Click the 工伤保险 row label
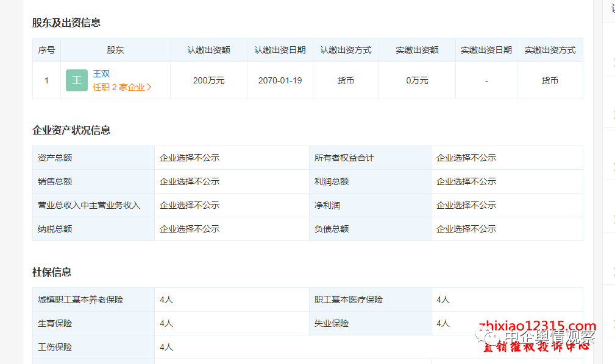Image resolution: width=615 pixels, height=364 pixels. tap(55, 347)
